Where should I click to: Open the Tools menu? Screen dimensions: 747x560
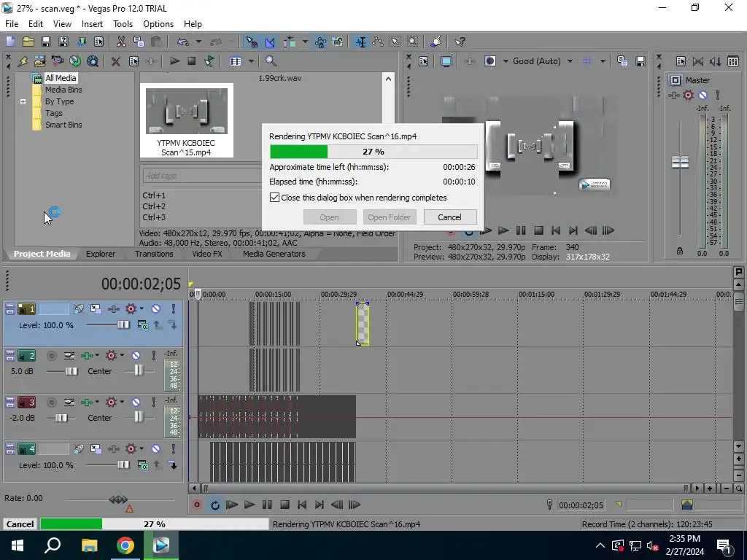point(123,24)
